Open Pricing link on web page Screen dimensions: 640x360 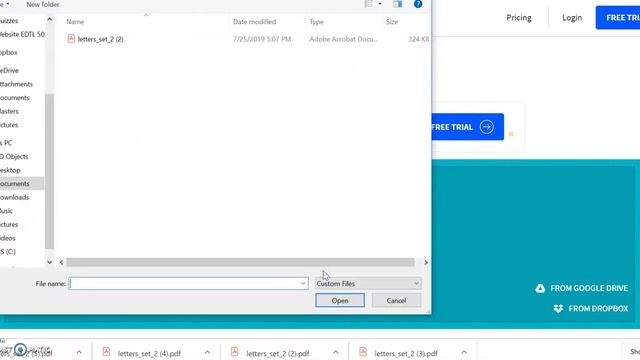click(519, 18)
